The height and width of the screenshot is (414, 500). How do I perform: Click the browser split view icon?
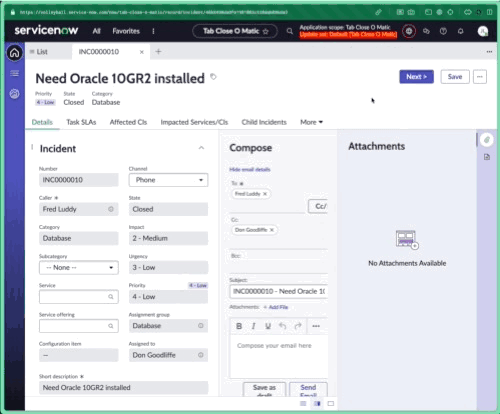(489, 12)
